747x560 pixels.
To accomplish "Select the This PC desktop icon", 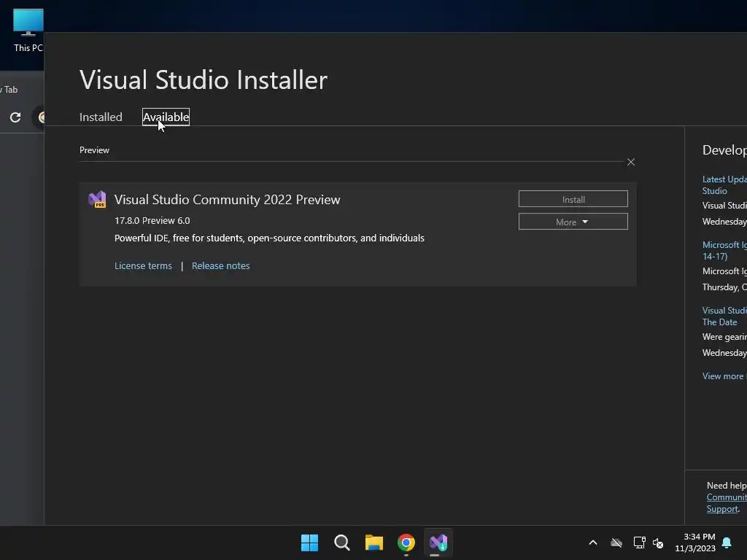I will (x=28, y=31).
